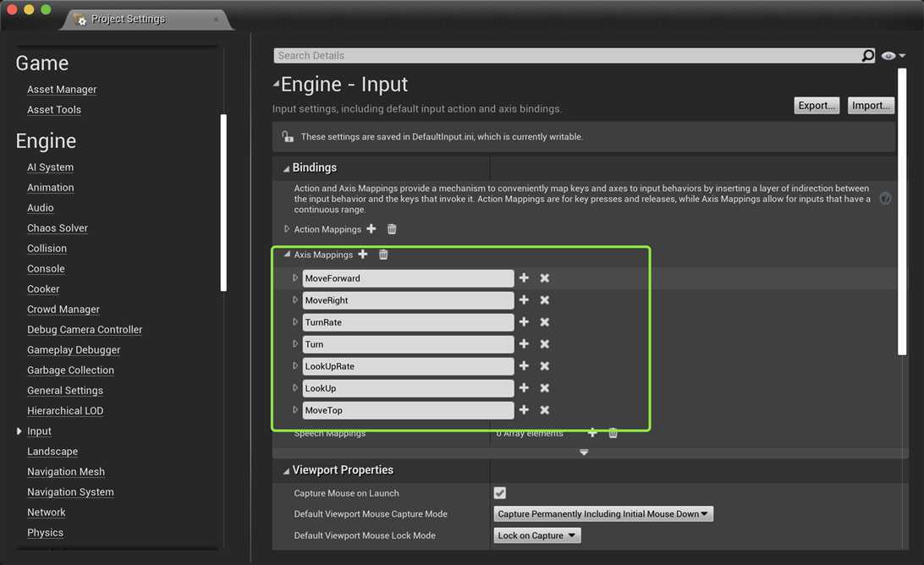Expand the TurnRate mapping entry
Screen dimensions: 924x565
(295, 321)
